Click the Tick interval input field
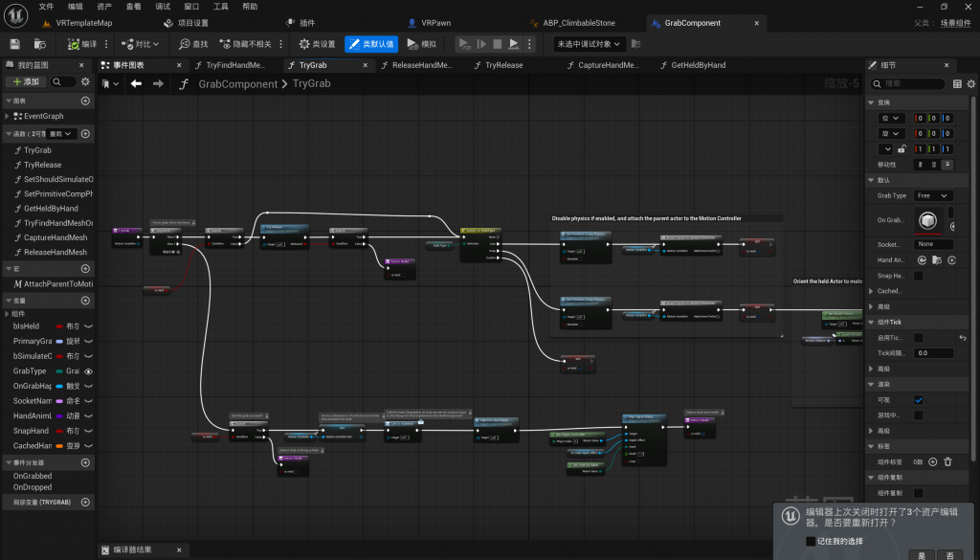The height and width of the screenshot is (560, 980). point(933,353)
